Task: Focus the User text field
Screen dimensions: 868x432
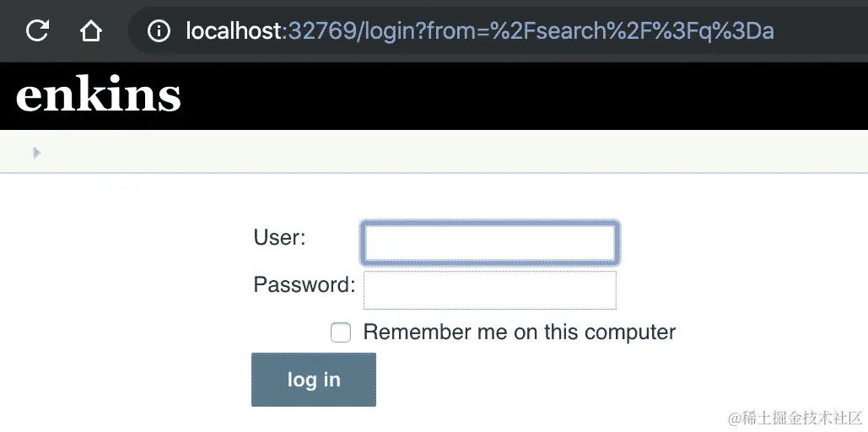Action: click(x=490, y=243)
